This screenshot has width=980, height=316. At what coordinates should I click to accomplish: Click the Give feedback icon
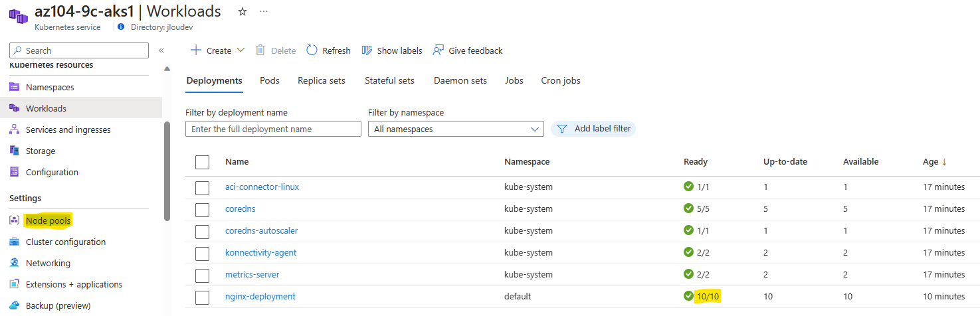pos(439,50)
